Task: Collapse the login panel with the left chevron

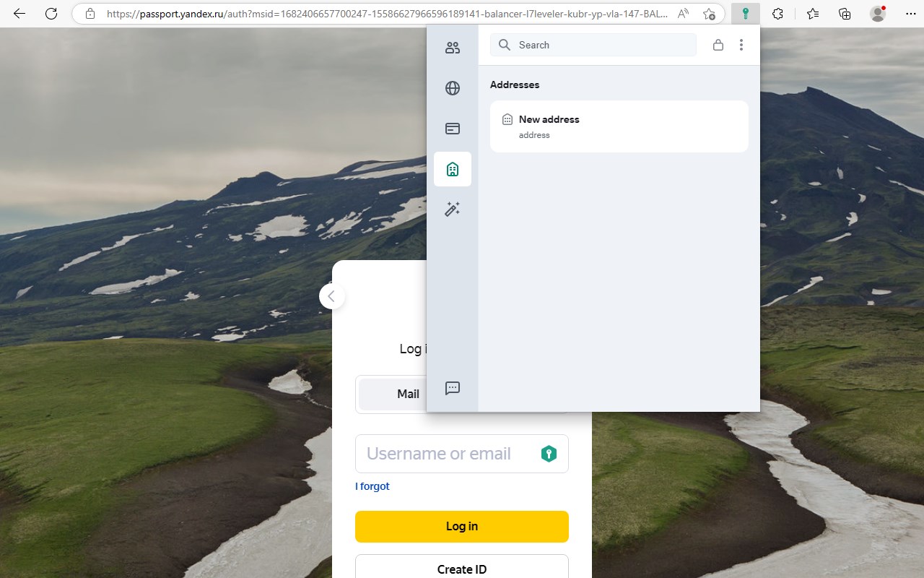Action: coord(331,296)
